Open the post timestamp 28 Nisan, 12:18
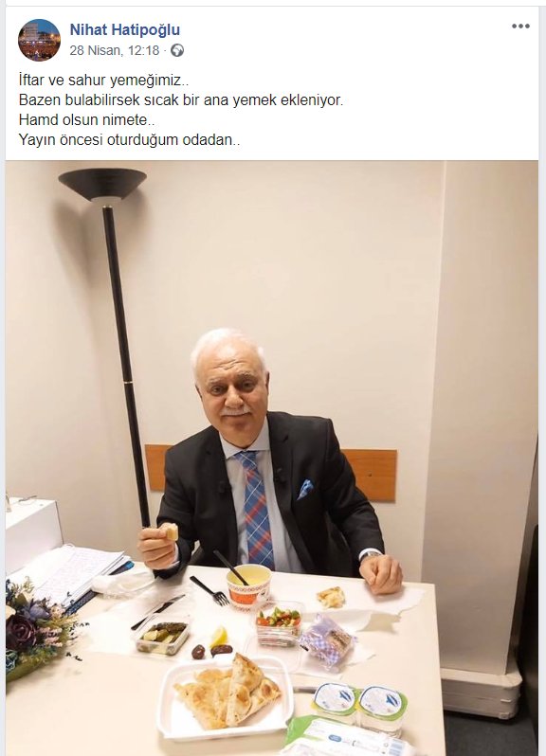Viewport: 546px width, 756px height. (115, 50)
